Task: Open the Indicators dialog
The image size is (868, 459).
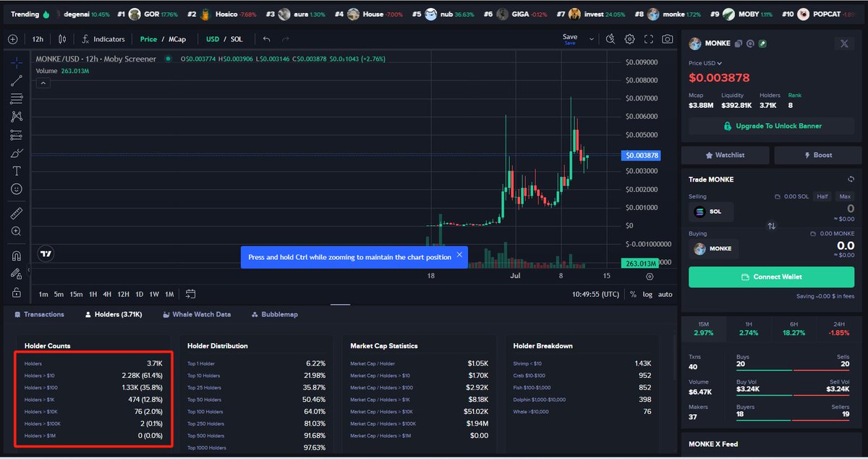Action: tap(103, 39)
